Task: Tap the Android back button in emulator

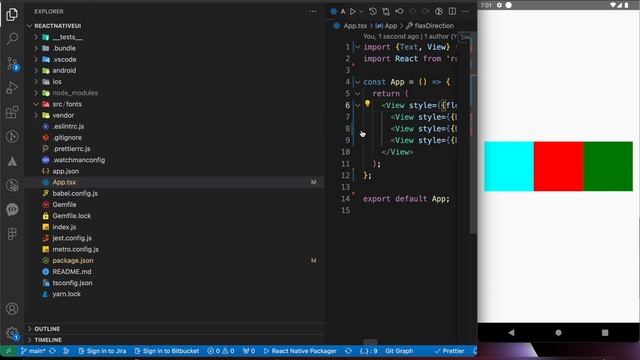Action: [511, 332]
